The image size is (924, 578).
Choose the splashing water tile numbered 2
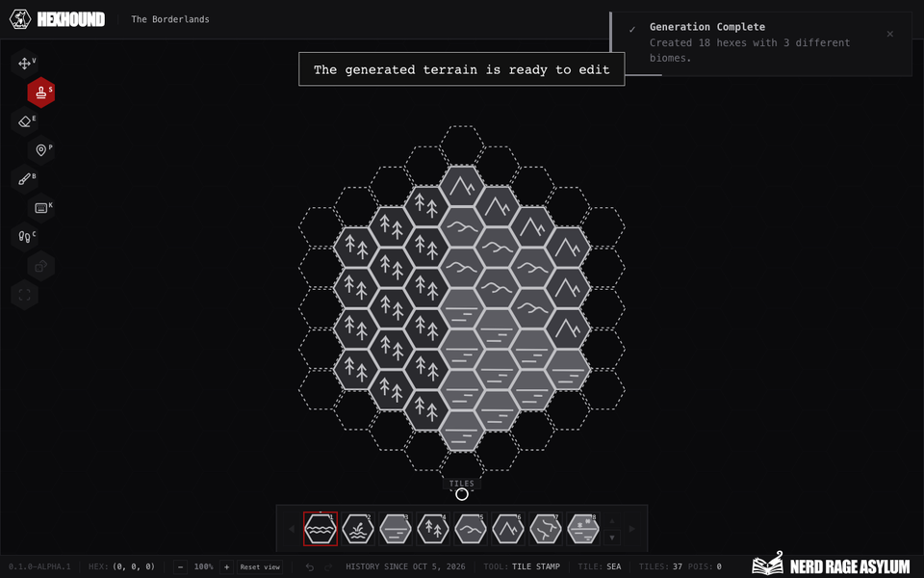(x=358, y=529)
